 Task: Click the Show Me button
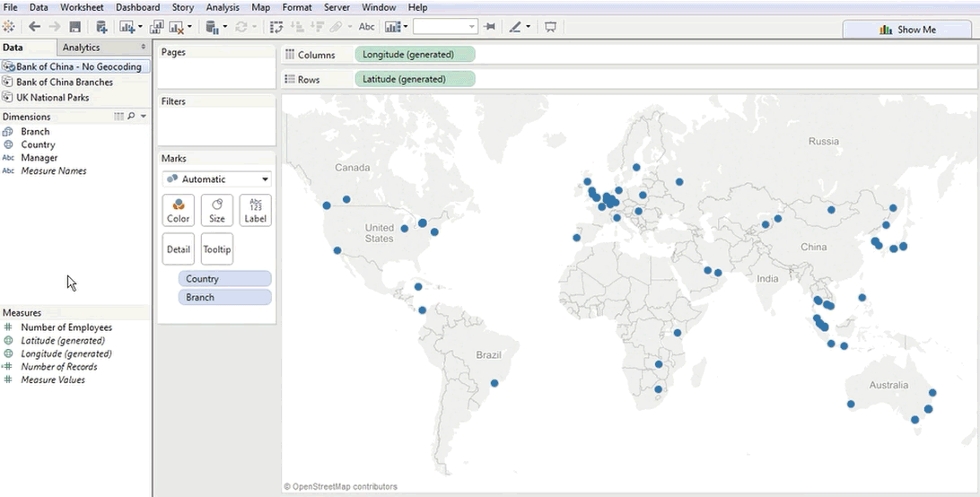pyautogui.click(x=909, y=30)
